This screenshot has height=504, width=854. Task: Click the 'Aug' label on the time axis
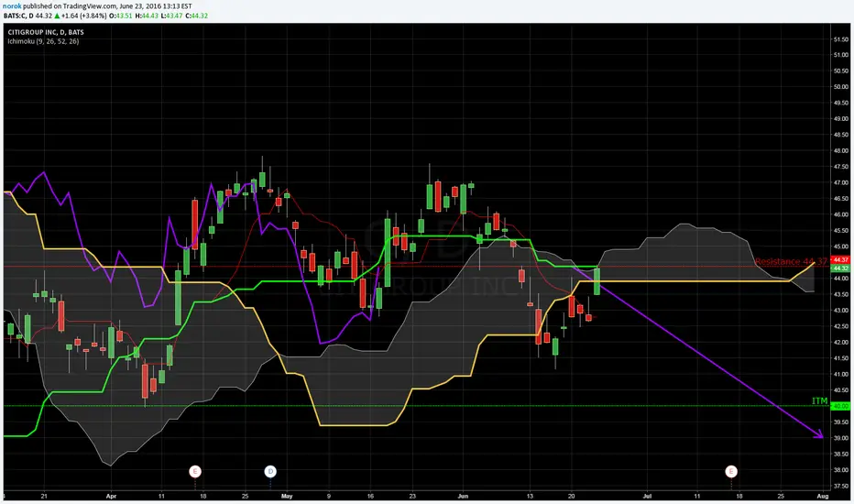point(823,497)
